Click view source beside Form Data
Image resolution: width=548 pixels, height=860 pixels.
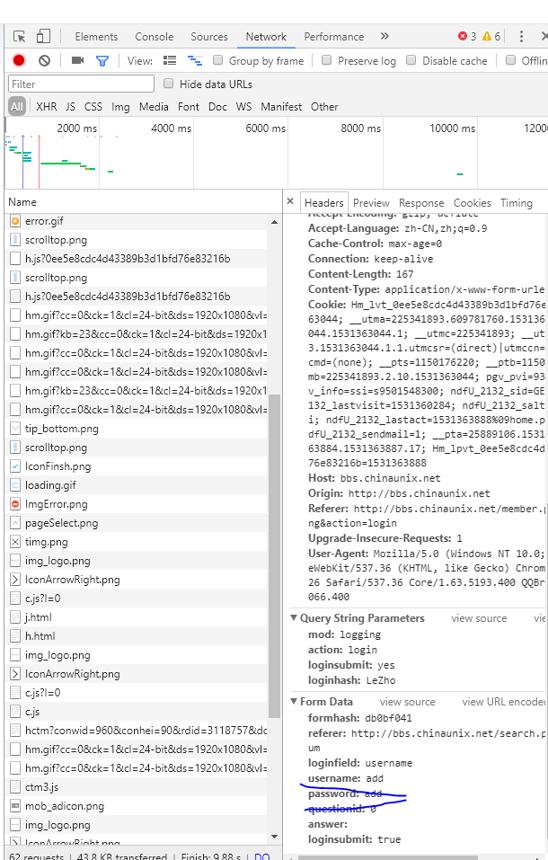[407, 702]
